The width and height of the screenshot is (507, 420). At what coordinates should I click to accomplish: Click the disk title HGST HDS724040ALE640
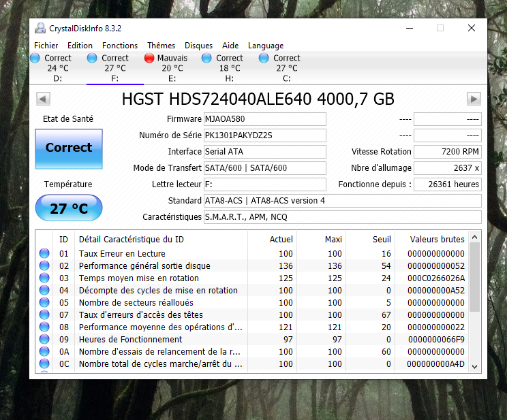click(258, 99)
